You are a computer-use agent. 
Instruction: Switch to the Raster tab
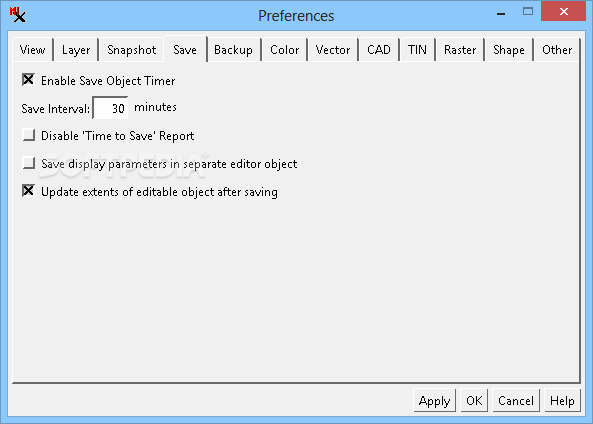point(460,50)
